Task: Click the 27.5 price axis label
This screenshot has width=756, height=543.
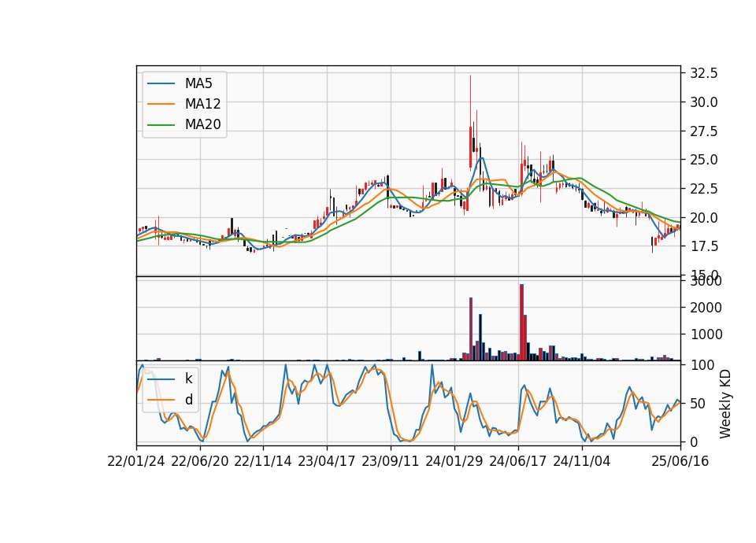Action: pyautogui.click(x=704, y=131)
